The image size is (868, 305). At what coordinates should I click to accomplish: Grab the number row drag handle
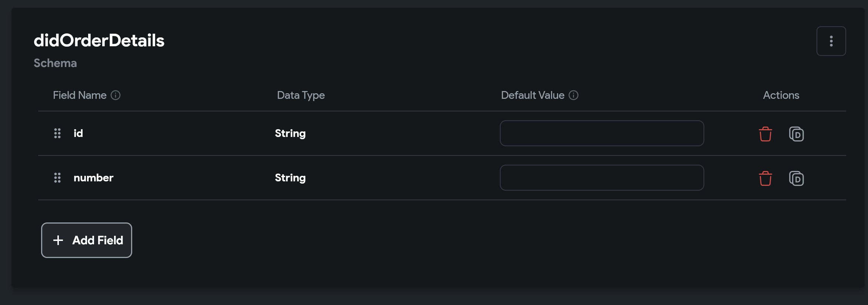(57, 178)
